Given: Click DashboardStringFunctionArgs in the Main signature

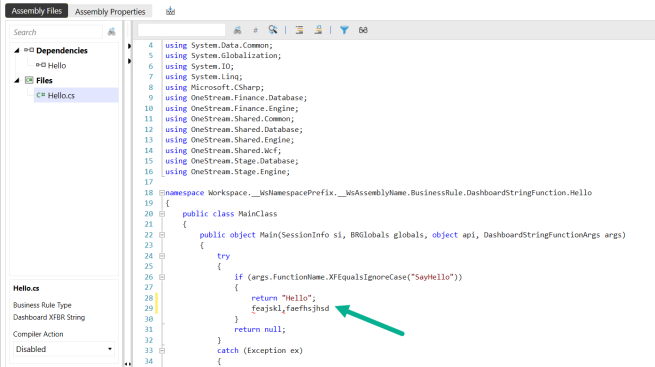Looking at the screenshot, I should coord(542,235).
